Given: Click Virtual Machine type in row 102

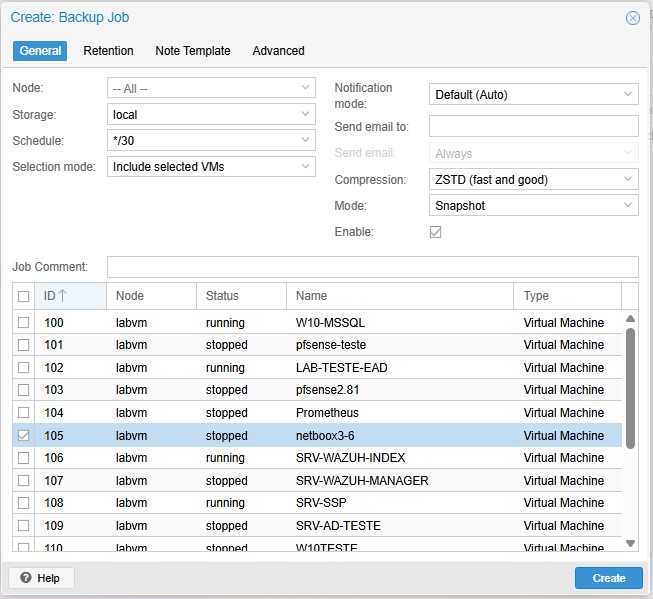Looking at the screenshot, I should (563, 367).
